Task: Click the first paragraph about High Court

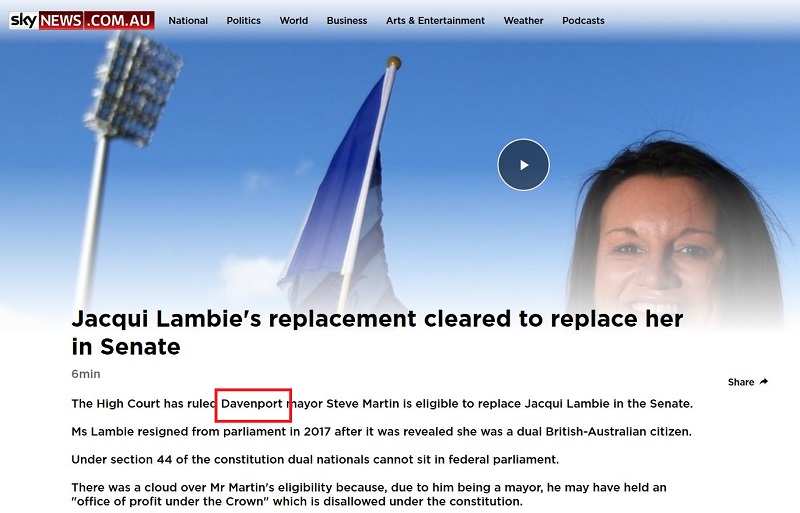Action: pos(382,404)
